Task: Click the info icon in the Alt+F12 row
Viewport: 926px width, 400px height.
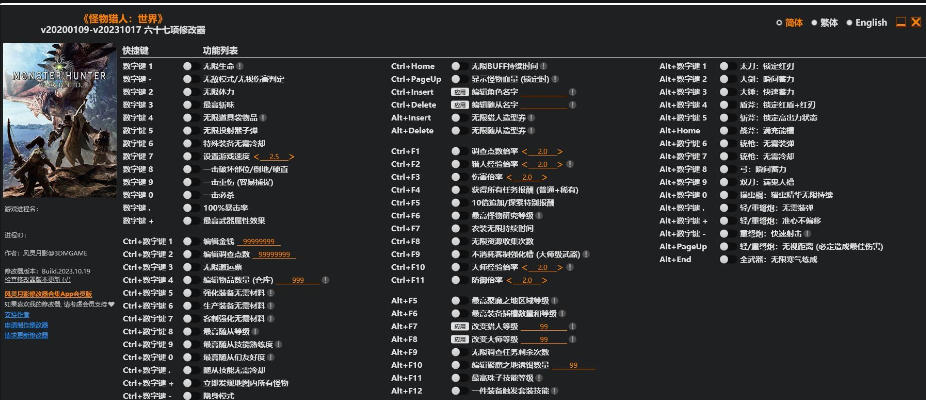Action: click(x=554, y=391)
